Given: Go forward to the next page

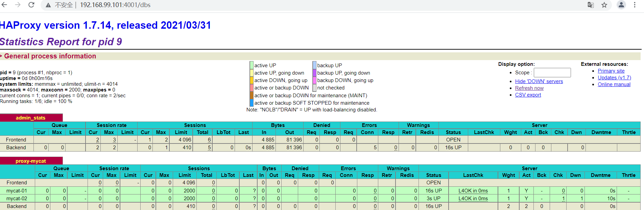Looking at the screenshot, I should click(18, 5).
